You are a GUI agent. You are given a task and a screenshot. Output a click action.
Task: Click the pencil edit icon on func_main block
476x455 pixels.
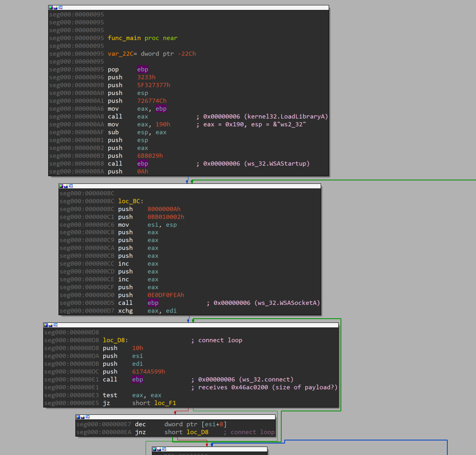click(55, 8)
